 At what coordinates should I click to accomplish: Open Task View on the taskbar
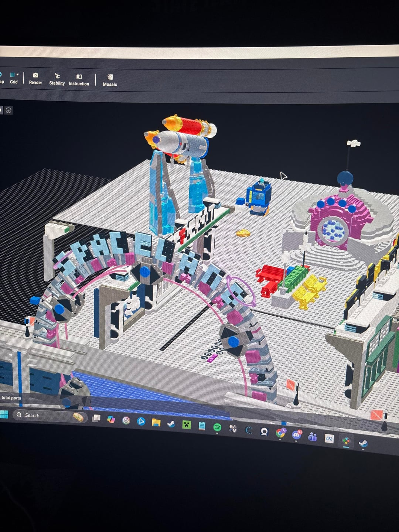pos(96,418)
